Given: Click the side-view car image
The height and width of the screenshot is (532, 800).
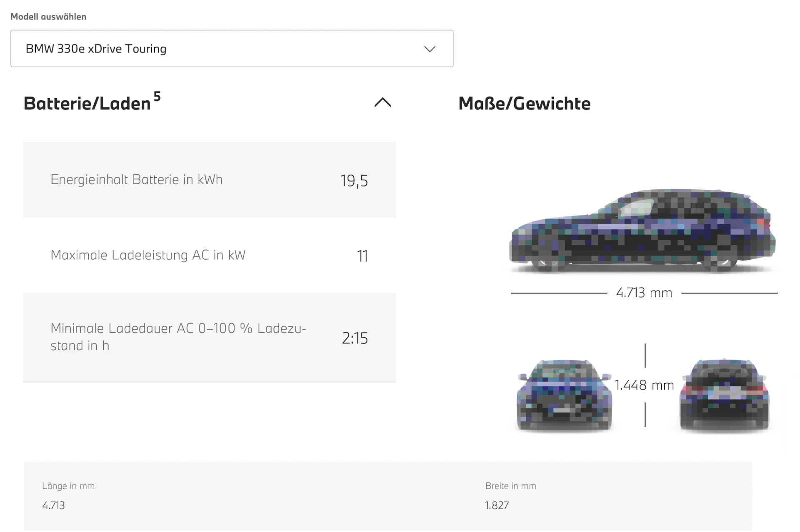Looking at the screenshot, I should (x=642, y=231).
